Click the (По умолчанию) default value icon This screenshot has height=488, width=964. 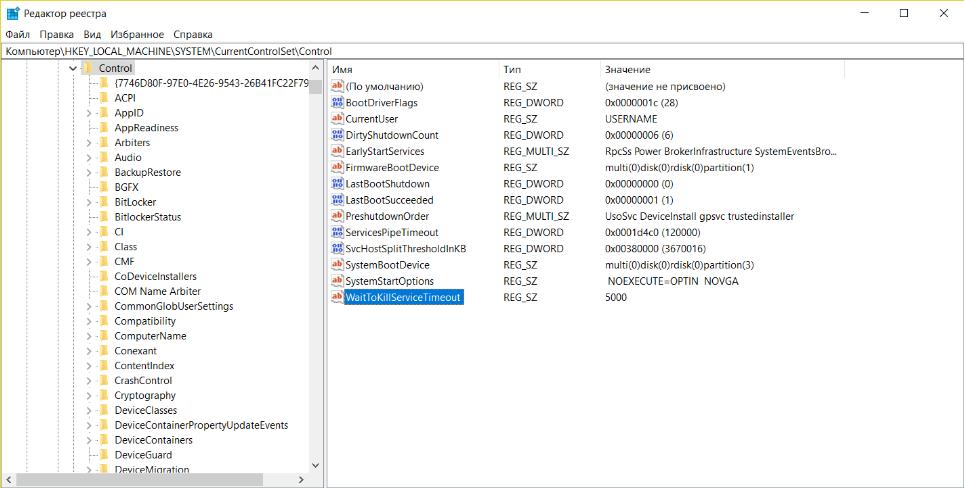tap(337, 87)
